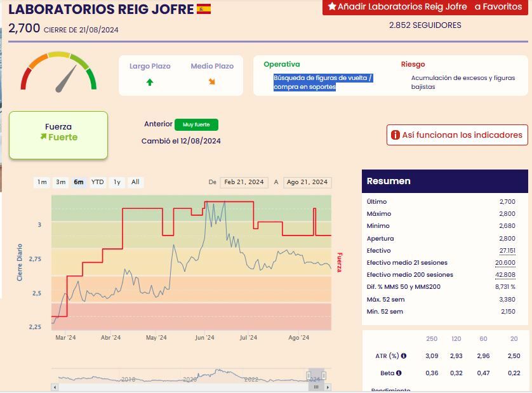Select the 6m chart range
This screenshot has width=532, height=393.
click(79, 182)
